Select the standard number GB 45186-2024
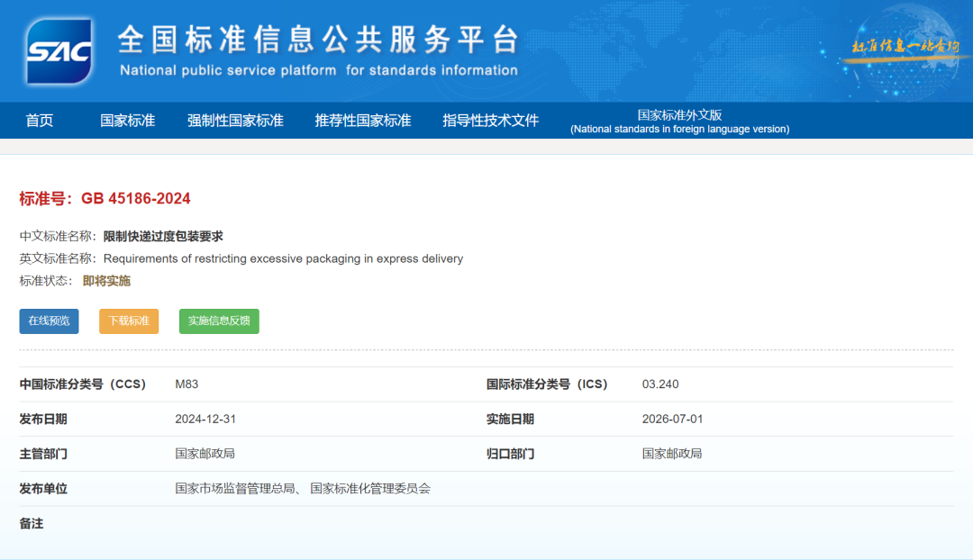This screenshot has height=560, width=973. [136, 198]
